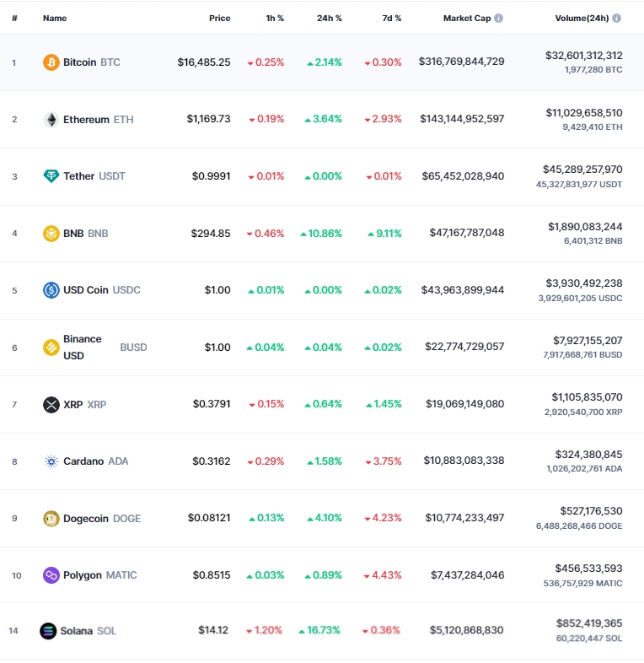Click the Market Cap info icon
The height and width of the screenshot is (663, 644).
click(499, 19)
